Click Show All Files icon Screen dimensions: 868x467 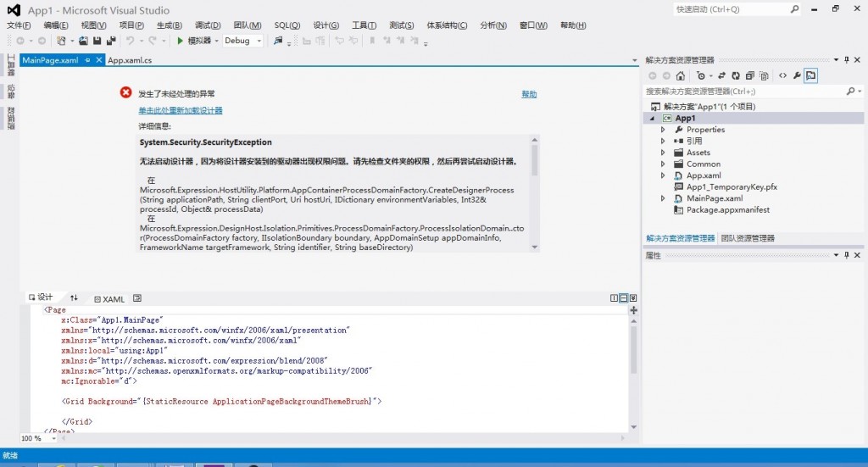pyautogui.click(x=764, y=75)
